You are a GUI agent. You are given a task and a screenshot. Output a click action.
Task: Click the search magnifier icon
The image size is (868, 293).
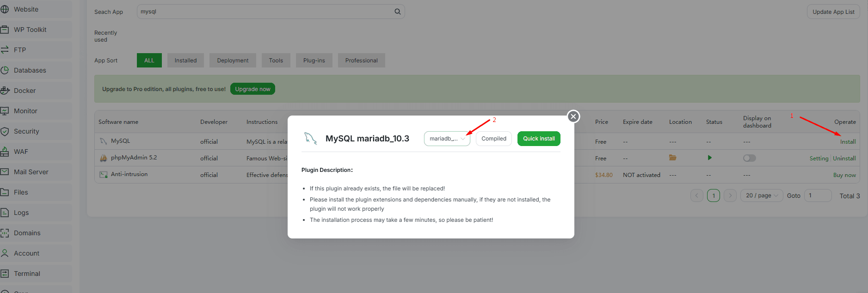(x=397, y=12)
